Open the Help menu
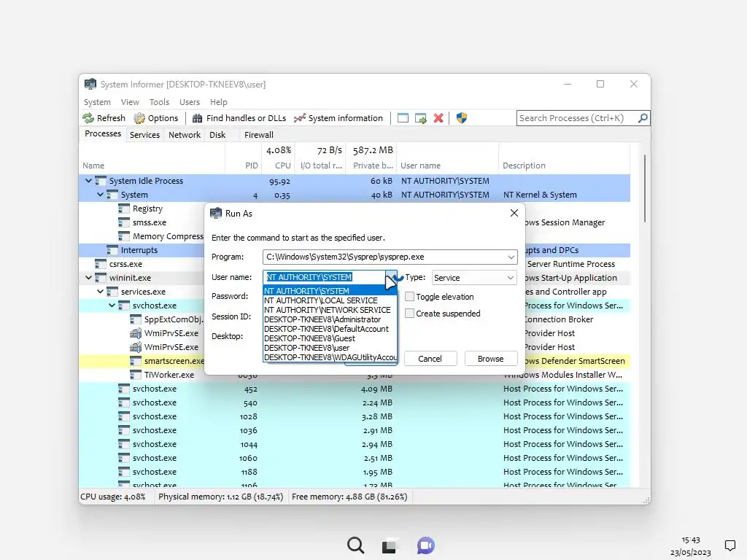 tap(219, 102)
